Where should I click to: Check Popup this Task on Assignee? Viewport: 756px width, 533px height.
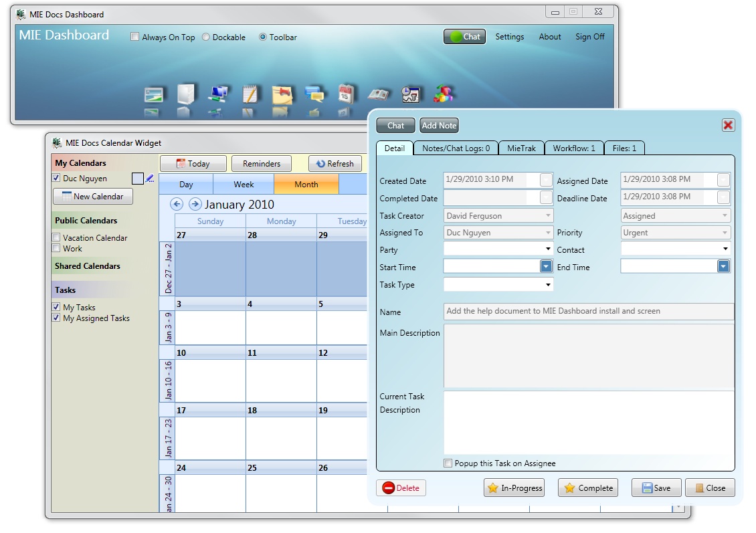coord(448,463)
